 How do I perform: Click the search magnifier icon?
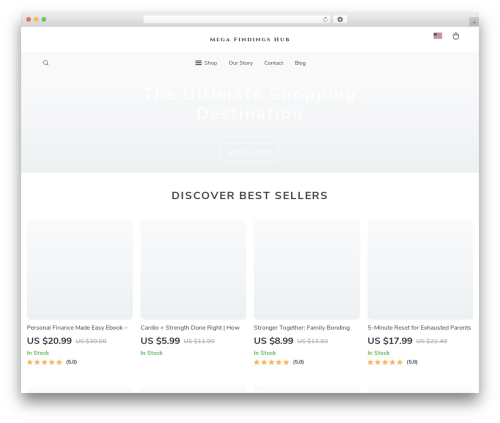tap(46, 63)
